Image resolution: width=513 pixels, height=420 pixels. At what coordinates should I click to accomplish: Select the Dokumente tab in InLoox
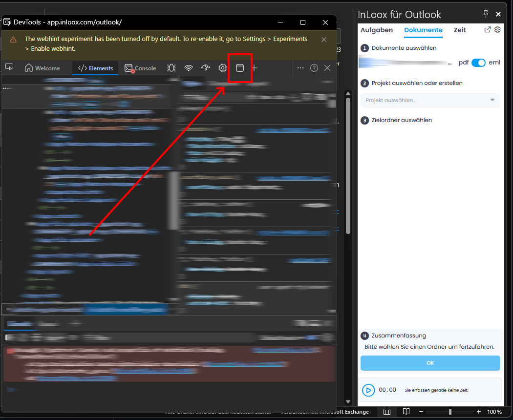423,30
